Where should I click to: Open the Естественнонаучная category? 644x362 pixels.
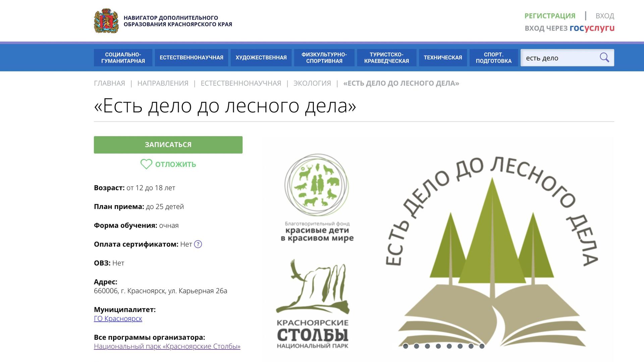point(192,58)
